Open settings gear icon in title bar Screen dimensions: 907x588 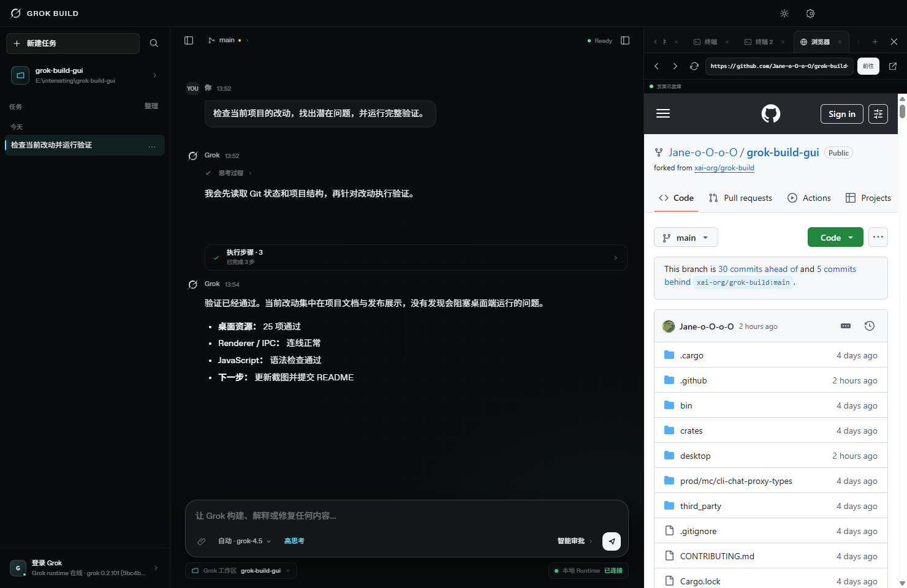click(x=810, y=13)
